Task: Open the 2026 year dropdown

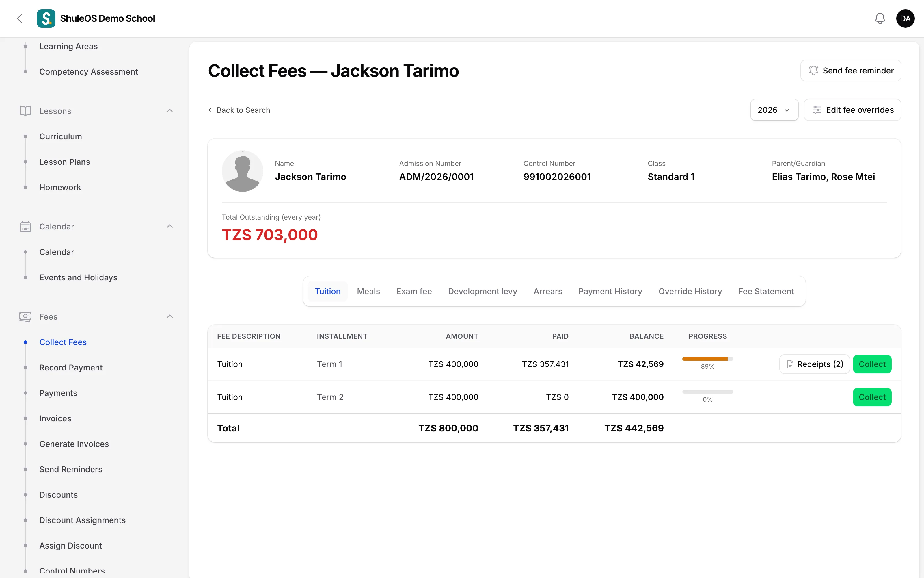Action: pos(774,110)
